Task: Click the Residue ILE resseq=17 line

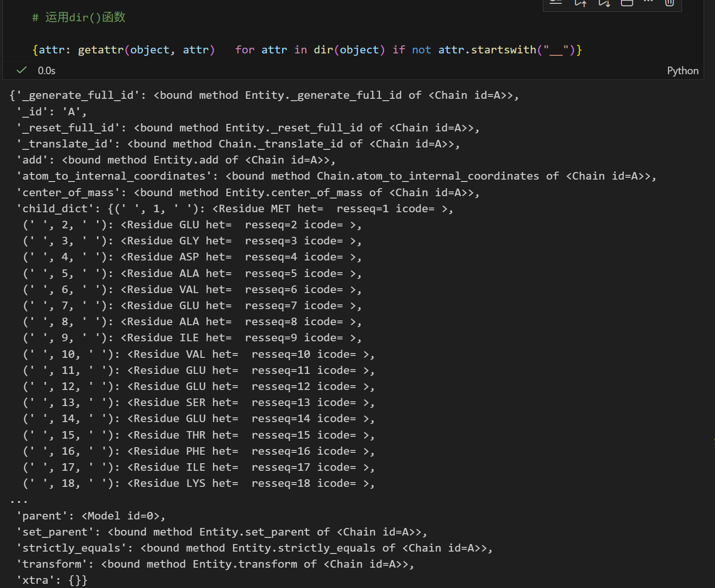Action: click(199, 467)
